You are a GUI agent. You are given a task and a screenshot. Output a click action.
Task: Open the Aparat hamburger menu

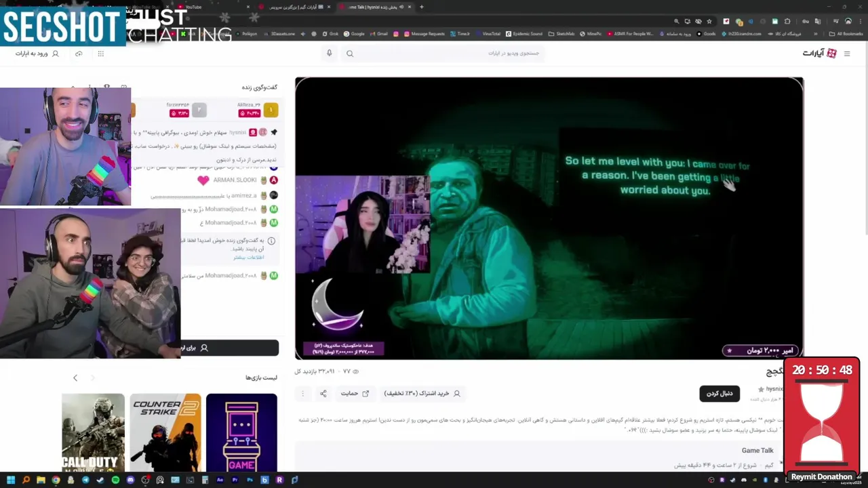coord(846,54)
